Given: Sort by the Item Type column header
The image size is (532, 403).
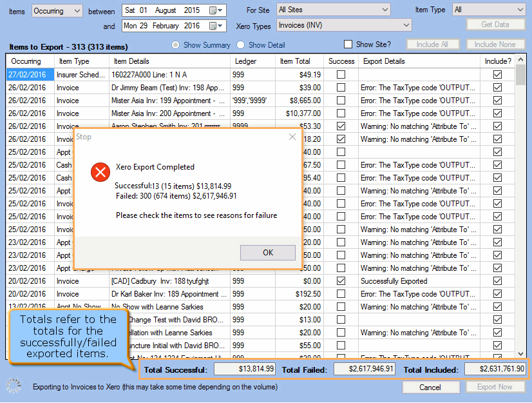Looking at the screenshot, I should click(82, 61).
